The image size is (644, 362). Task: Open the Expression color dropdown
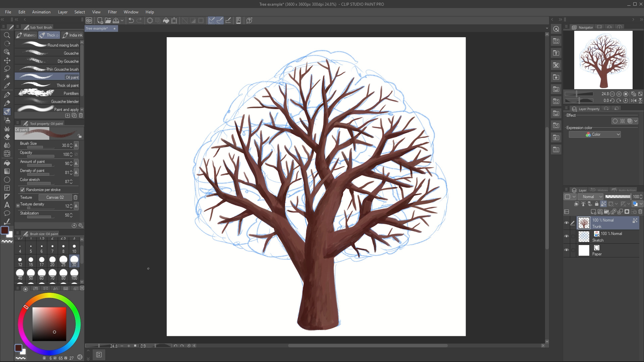click(595, 134)
